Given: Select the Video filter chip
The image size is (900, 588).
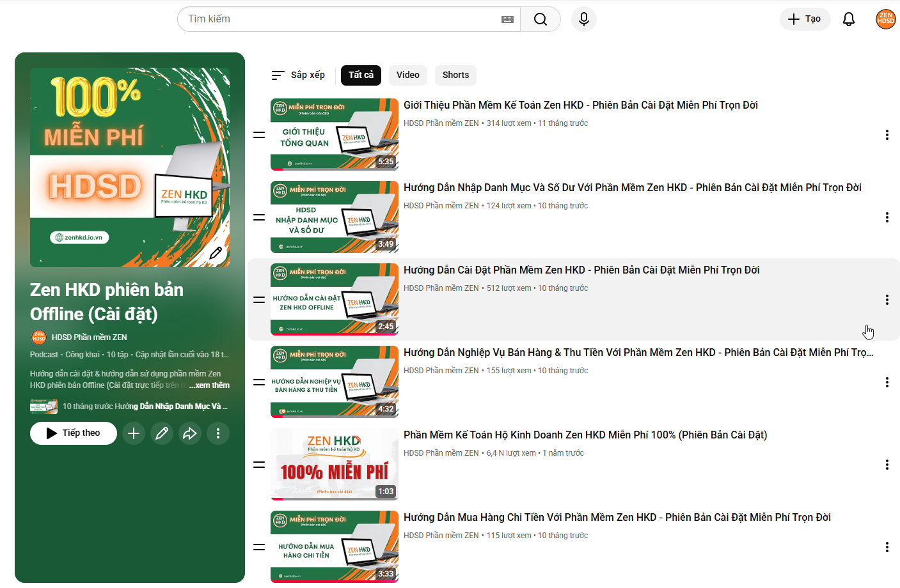Looking at the screenshot, I should click(408, 75).
